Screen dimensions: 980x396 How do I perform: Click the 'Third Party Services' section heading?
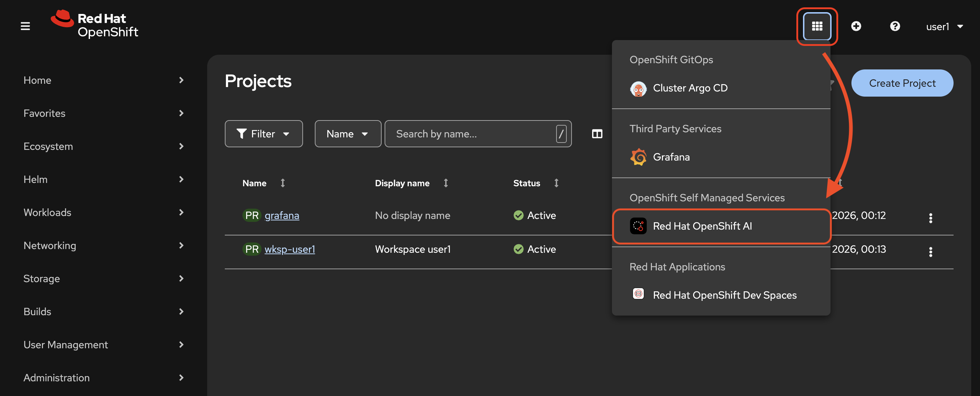[675, 129]
